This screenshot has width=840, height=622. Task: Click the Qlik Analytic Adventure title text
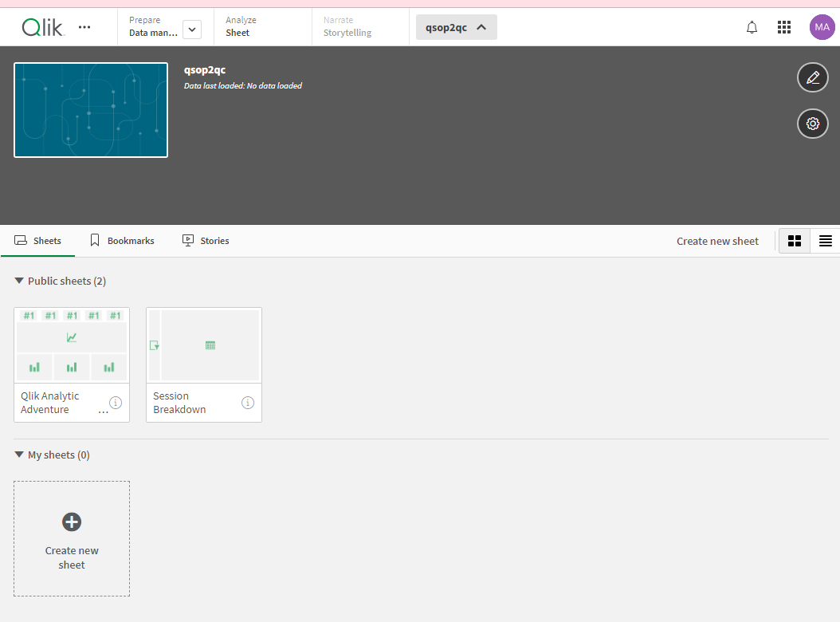point(50,403)
